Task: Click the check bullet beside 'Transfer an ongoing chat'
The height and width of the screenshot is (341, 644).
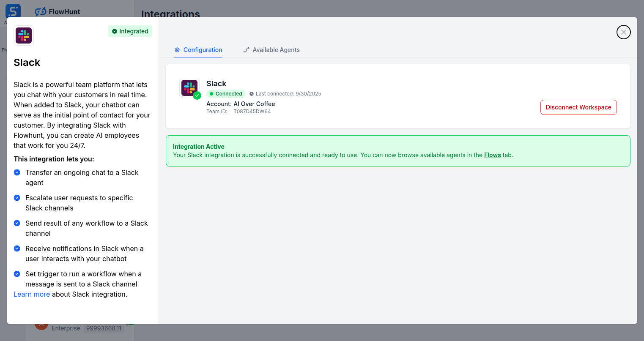Action: click(x=17, y=172)
